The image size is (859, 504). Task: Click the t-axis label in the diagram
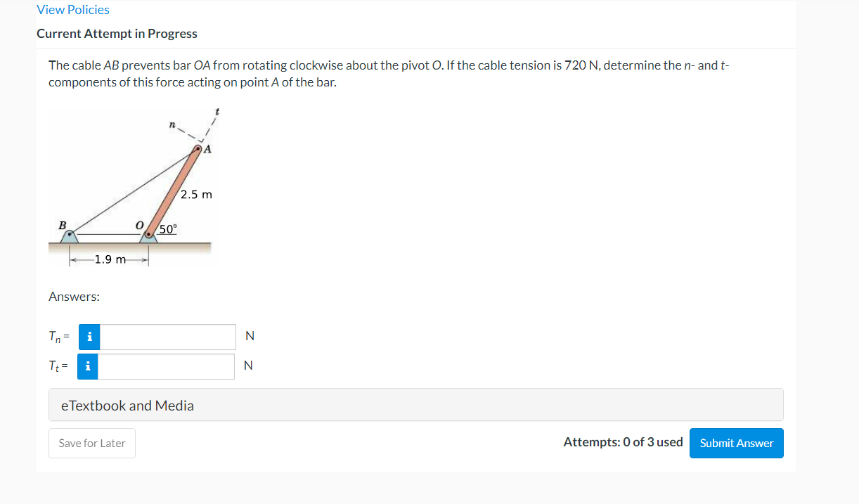[217, 112]
